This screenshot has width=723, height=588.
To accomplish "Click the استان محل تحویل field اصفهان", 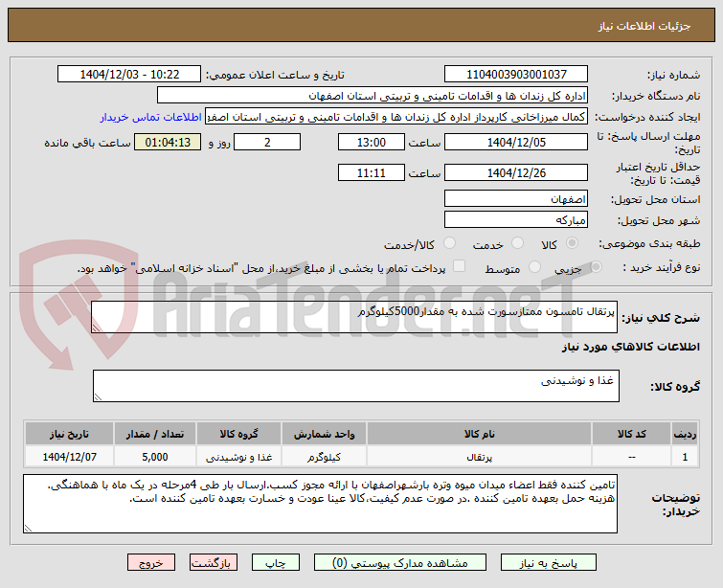I will [x=516, y=199].
